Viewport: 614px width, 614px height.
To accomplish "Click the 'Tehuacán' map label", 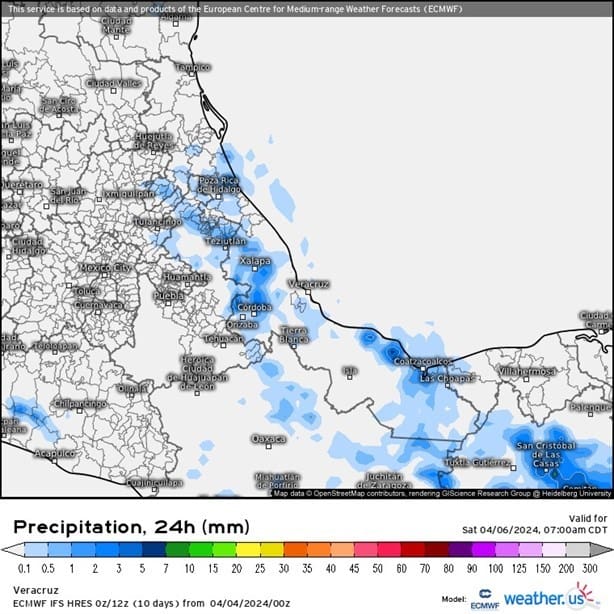I will click(223, 338).
